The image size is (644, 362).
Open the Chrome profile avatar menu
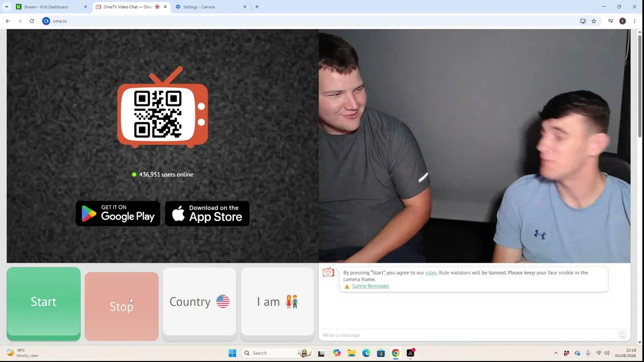[x=622, y=21]
